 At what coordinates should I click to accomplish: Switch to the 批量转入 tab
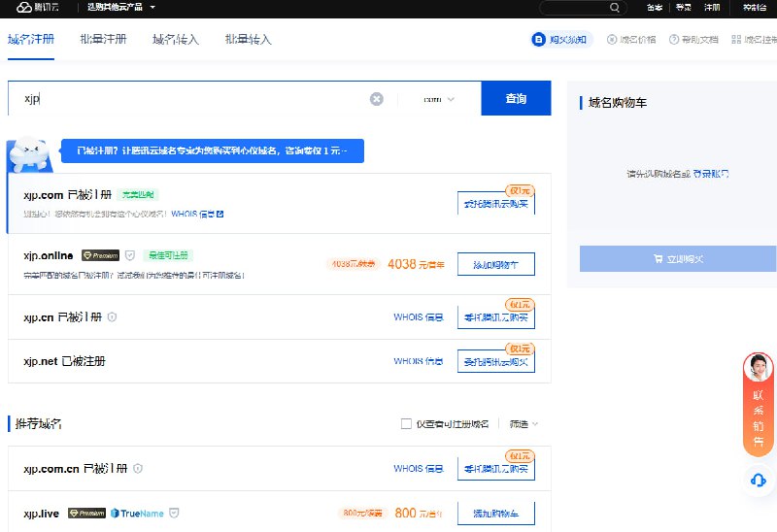248,39
